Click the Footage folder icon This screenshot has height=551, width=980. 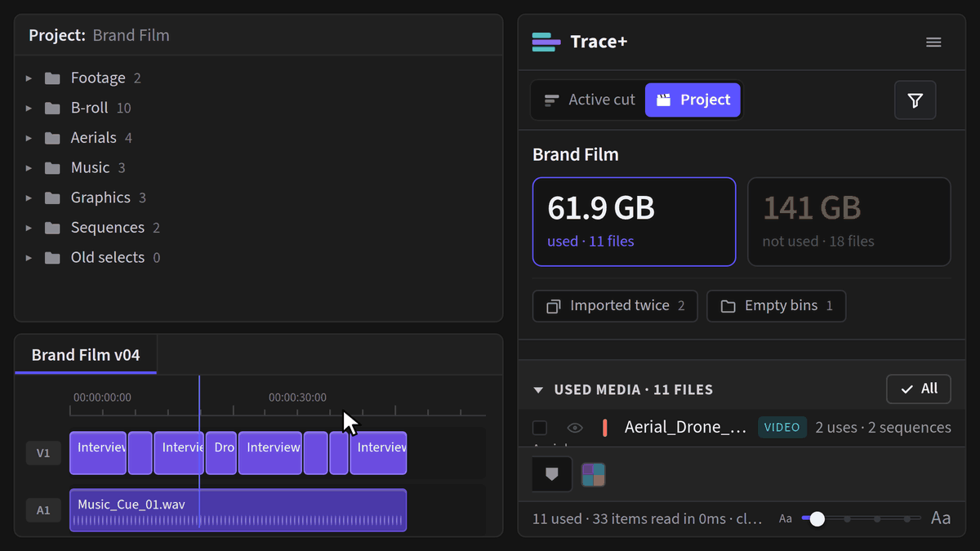click(52, 78)
